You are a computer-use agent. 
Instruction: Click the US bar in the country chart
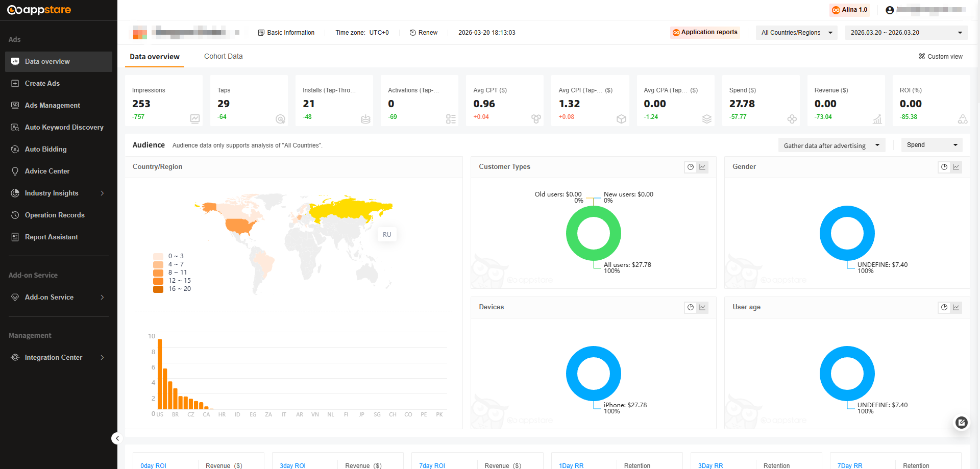point(160,374)
